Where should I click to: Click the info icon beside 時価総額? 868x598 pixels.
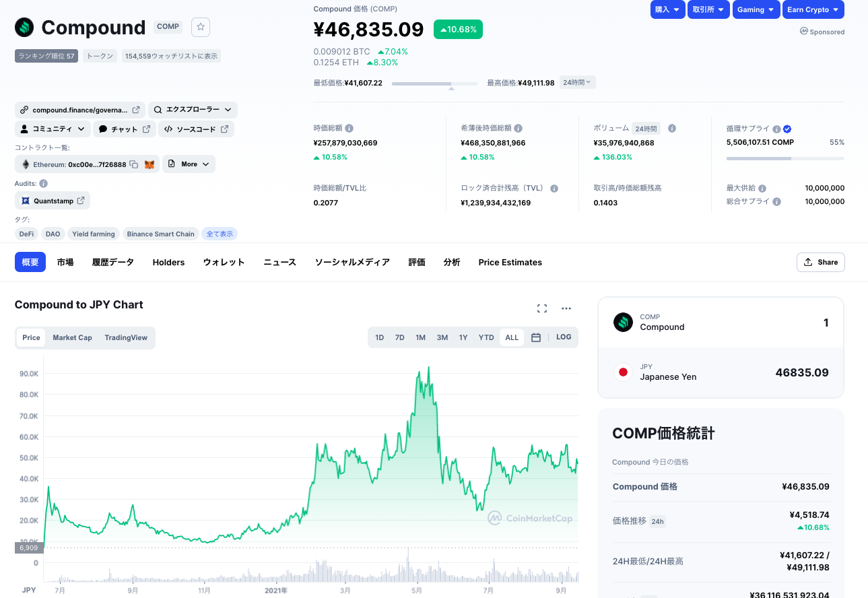tap(349, 128)
